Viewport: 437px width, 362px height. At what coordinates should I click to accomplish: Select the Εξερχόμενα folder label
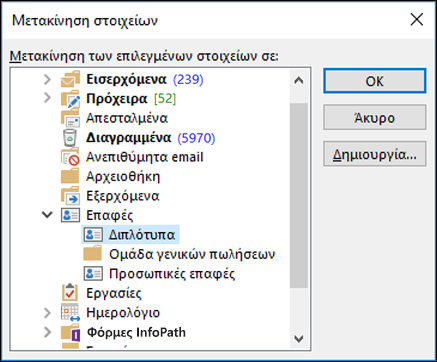click(x=123, y=196)
